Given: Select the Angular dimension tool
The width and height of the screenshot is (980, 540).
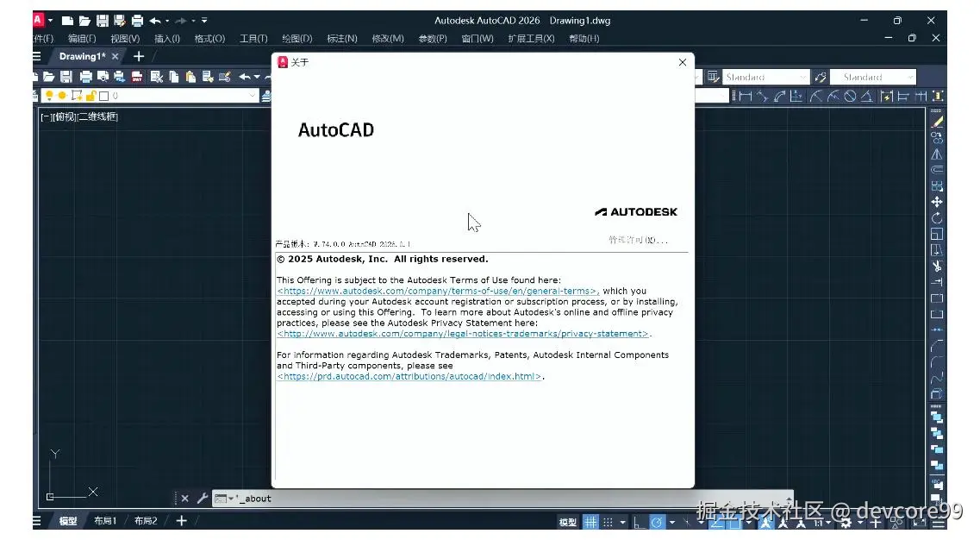Looking at the screenshot, I should pos(867,96).
